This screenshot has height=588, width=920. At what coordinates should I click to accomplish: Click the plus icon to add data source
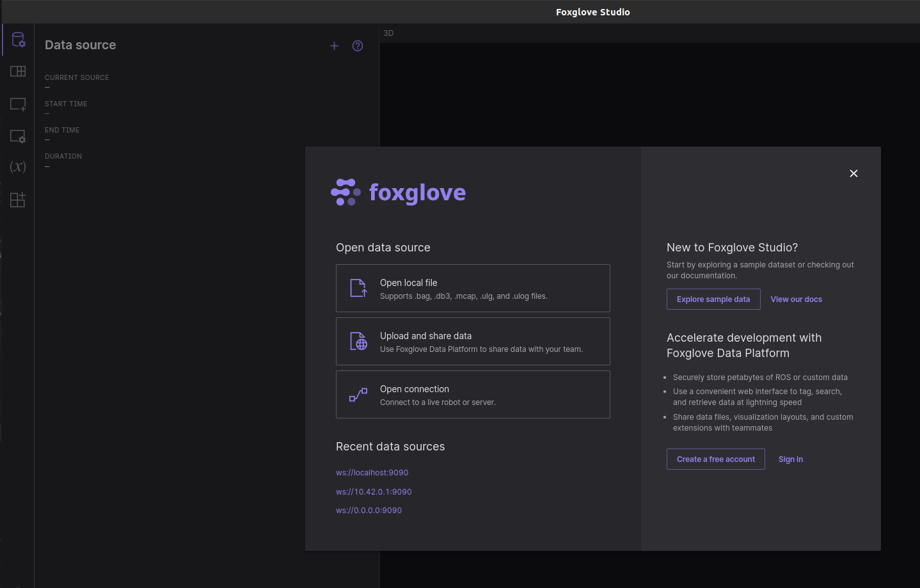(x=334, y=45)
